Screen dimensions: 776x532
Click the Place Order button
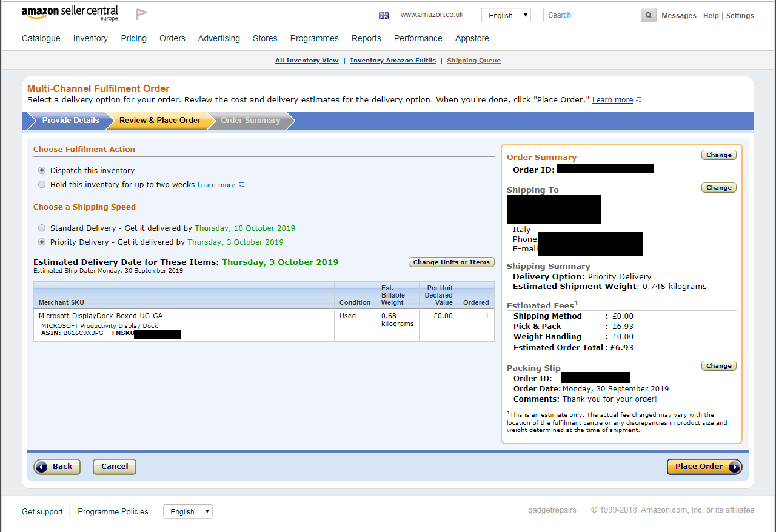click(x=704, y=467)
